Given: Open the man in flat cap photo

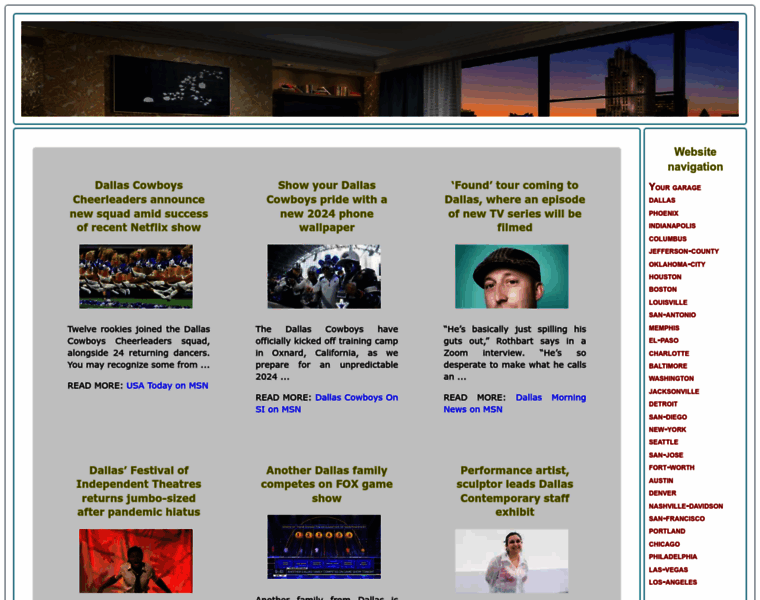Looking at the screenshot, I should tap(511, 276).
